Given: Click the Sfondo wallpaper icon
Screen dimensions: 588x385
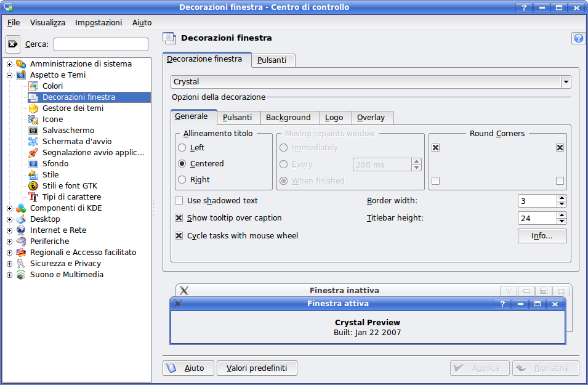Looking at the screenshot, I should coord(33,164).
